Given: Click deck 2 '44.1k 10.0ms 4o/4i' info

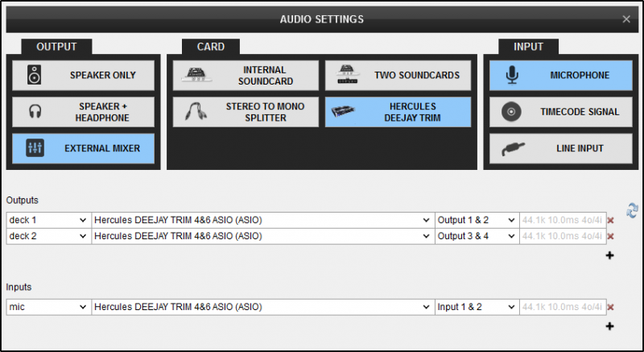Looking at the screenshot, I should click(562, 236).
